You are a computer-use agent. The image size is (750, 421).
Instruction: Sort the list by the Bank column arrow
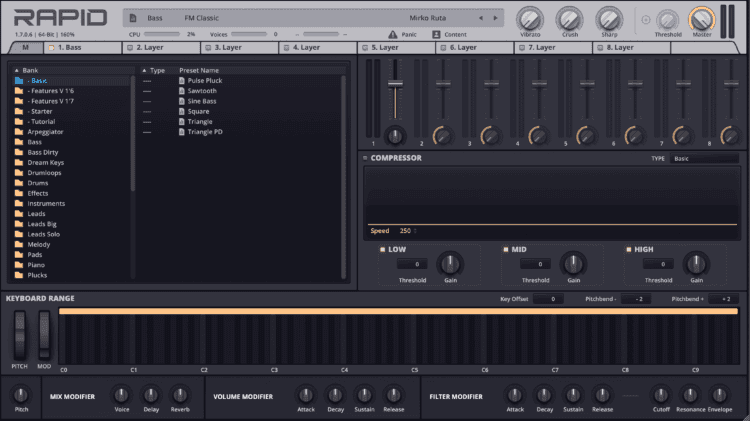(x=16, y=70)
